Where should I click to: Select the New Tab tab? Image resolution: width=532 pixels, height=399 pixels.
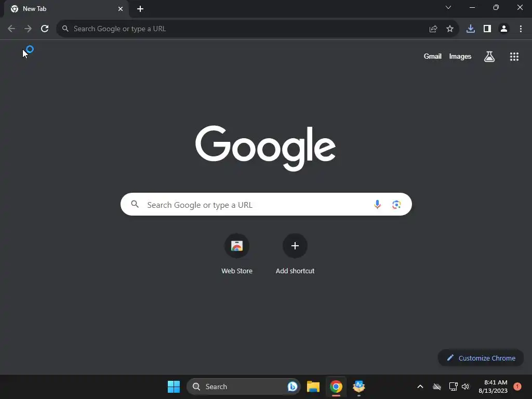(x=66, y=9)
